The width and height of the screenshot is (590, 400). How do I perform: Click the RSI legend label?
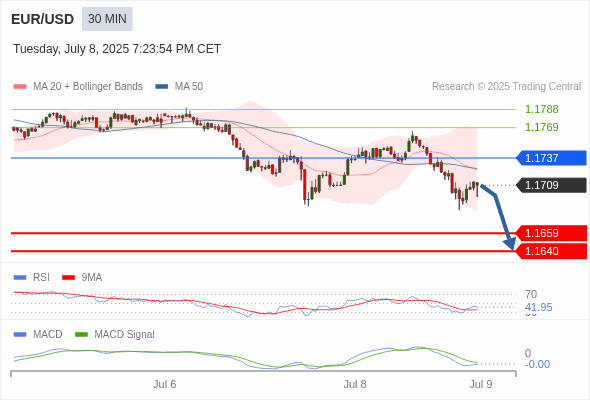tap(41, 278)
